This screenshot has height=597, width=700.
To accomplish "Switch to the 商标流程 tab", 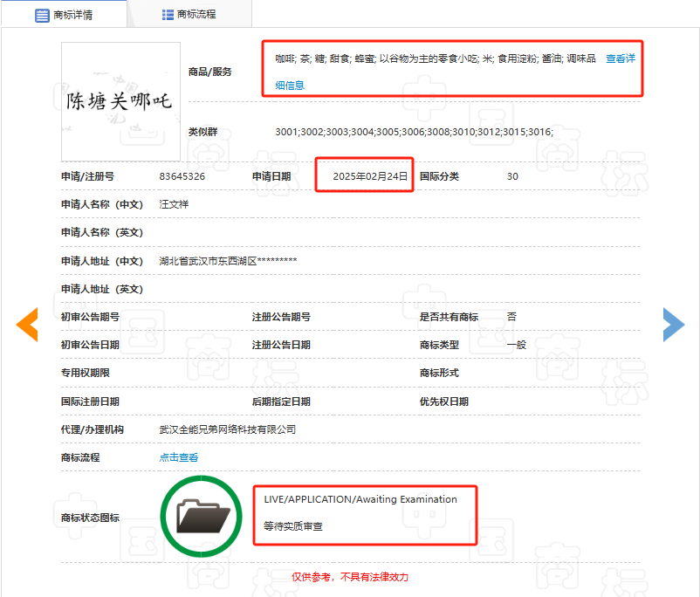I will click(189, 14).
